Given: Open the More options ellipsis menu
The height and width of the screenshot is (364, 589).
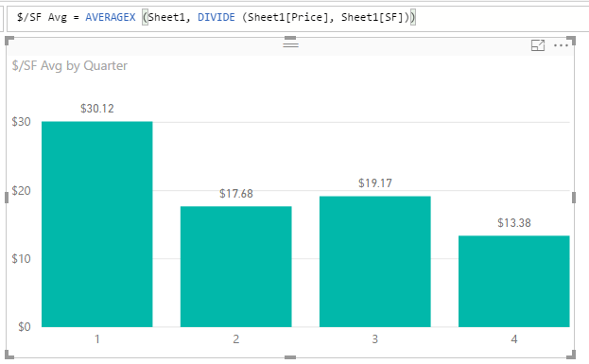Looking at the screenshot, I should pos(561,45).
